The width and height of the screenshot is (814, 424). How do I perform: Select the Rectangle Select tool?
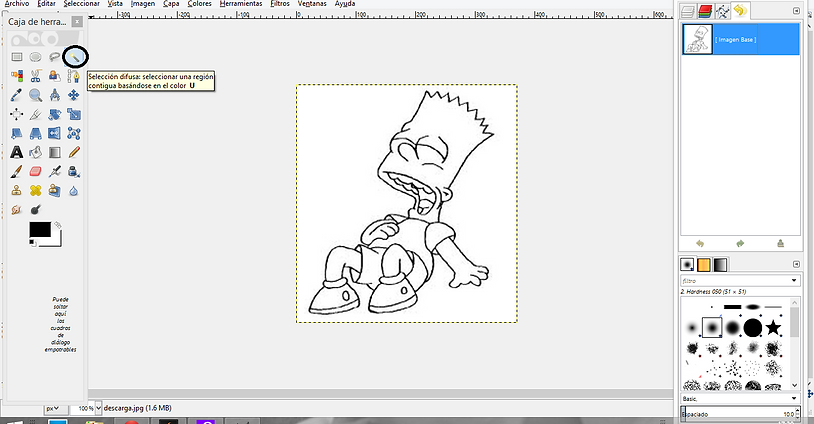point(17,57)
